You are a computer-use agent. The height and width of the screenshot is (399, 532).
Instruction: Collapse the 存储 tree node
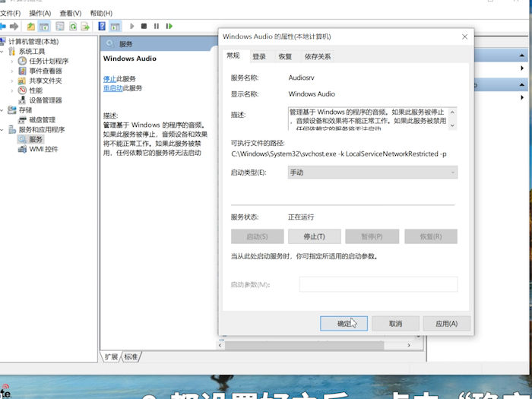[3, 110]
